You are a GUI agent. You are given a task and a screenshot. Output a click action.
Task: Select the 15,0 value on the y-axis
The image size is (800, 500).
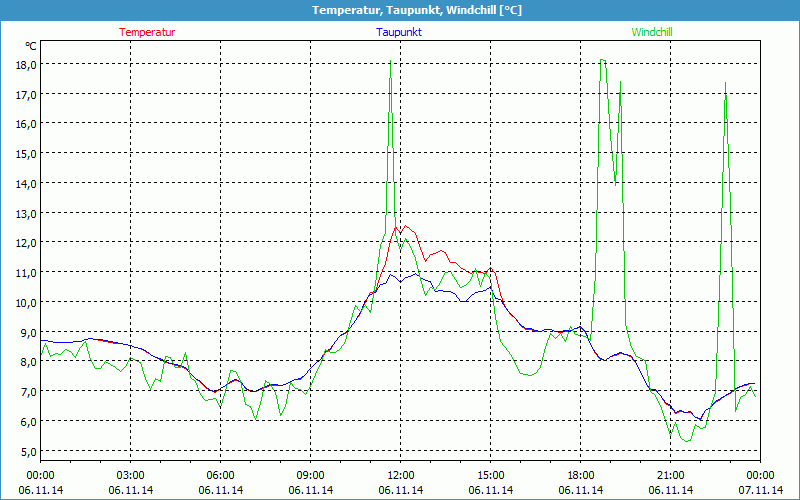tap(26, 153)
